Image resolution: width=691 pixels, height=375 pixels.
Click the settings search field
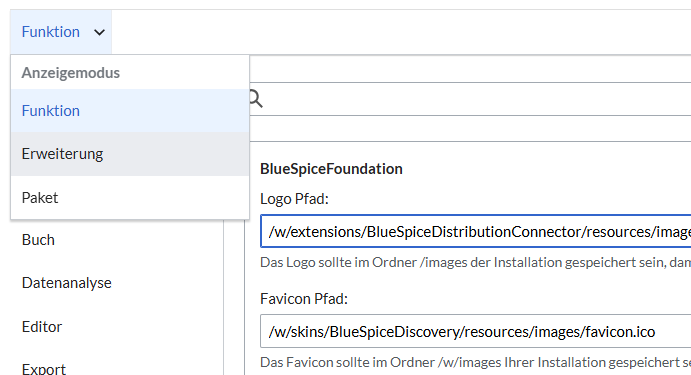(470, 99)
